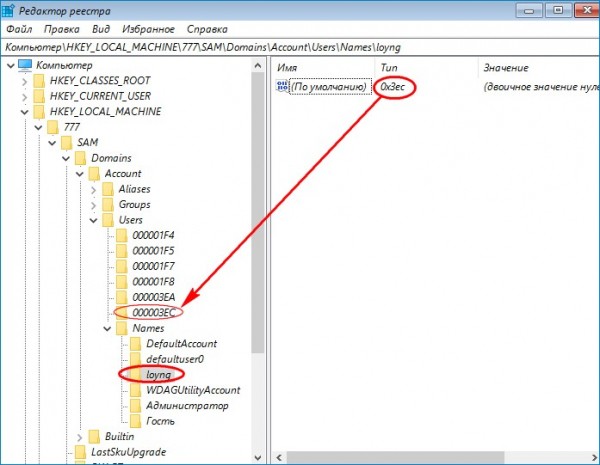The width and height of the screenshot is (600, 465).
Task: Click the Компьютер computer icon
Action: point(25,65)
